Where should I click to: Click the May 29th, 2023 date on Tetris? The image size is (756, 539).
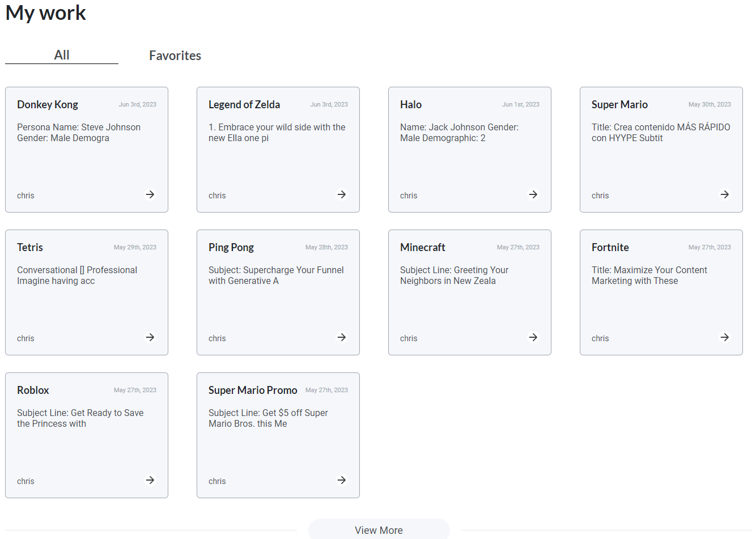(135, 247)
